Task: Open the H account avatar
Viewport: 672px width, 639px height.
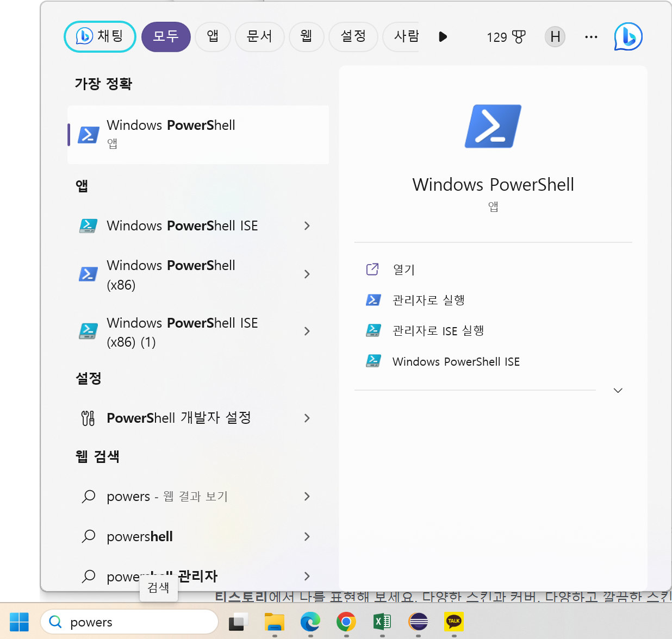Action: [555, 37]
